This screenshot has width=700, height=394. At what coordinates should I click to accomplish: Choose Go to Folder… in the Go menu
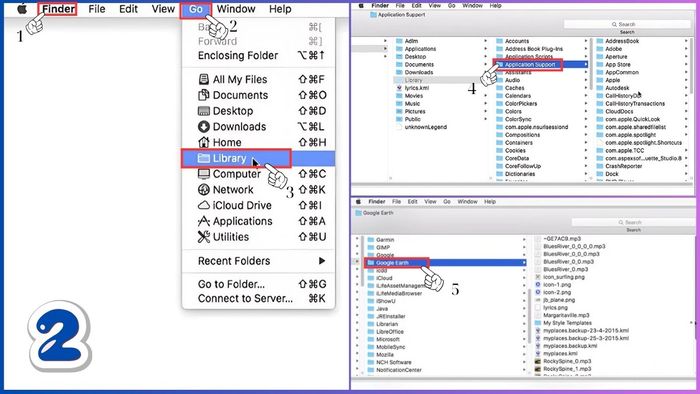231,284
